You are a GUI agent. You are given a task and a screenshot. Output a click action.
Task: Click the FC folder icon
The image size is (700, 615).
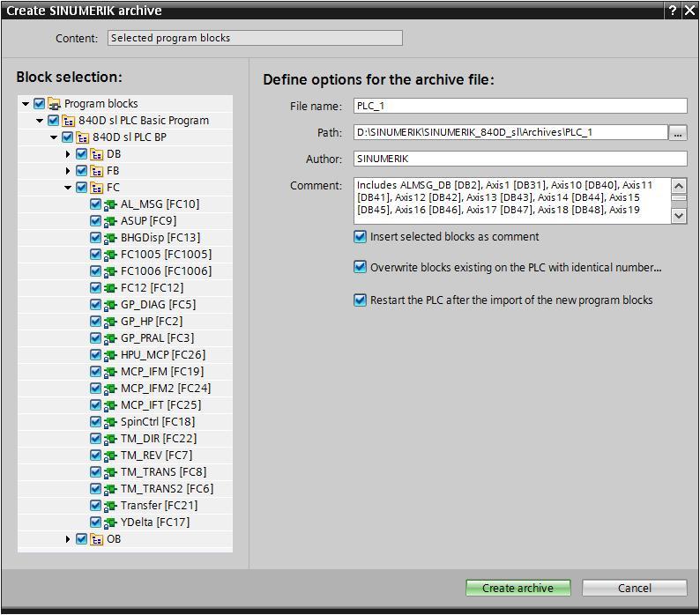pos(96,188)
